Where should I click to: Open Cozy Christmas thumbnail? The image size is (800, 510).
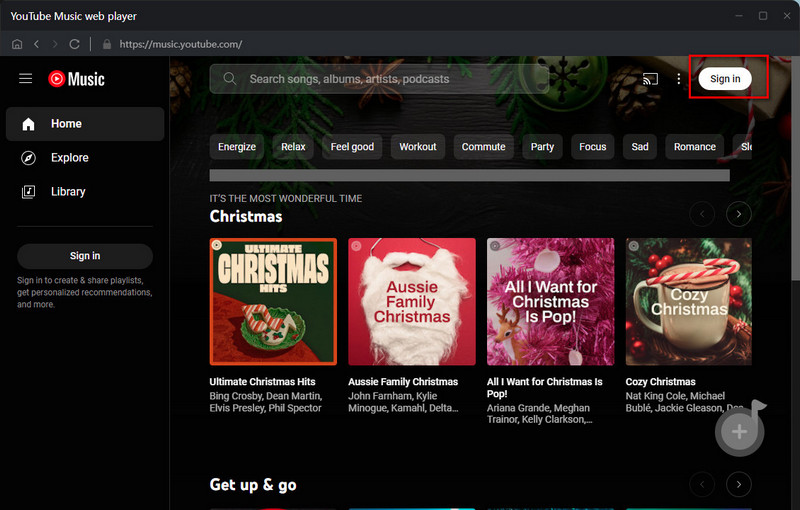[689, 301]
